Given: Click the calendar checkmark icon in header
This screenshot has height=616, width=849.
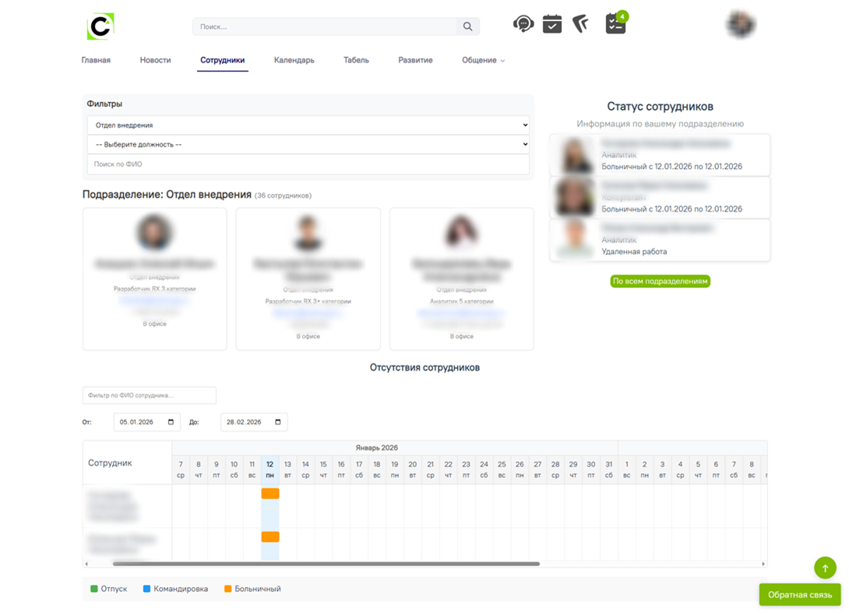Looking at the screenshot, I should pos(552,24).
